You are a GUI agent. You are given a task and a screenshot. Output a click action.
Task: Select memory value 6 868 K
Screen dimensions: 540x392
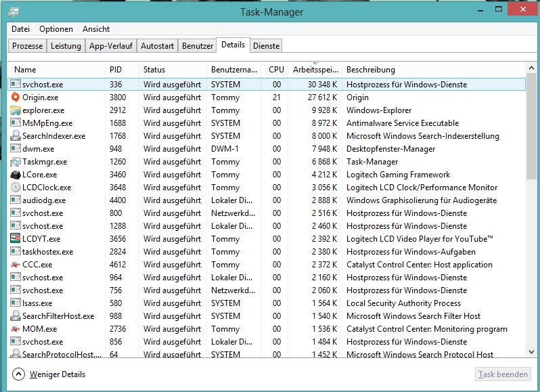[x=324, y=162]
